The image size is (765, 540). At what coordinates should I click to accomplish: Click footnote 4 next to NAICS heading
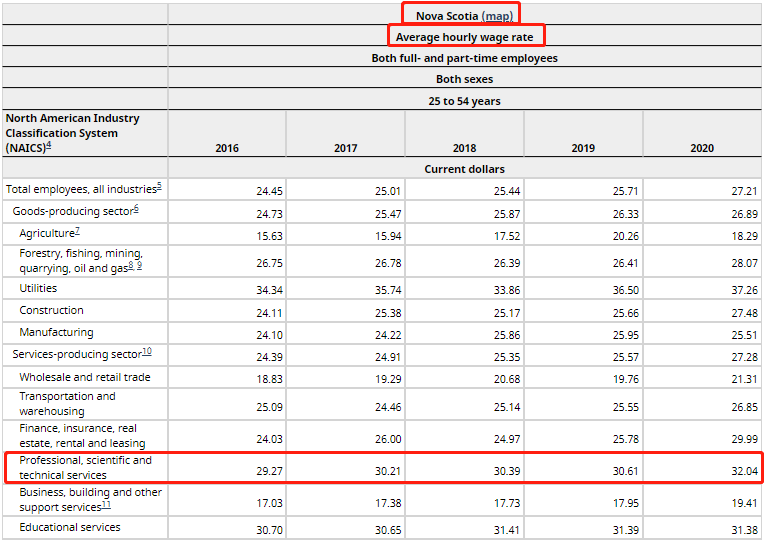48,146
